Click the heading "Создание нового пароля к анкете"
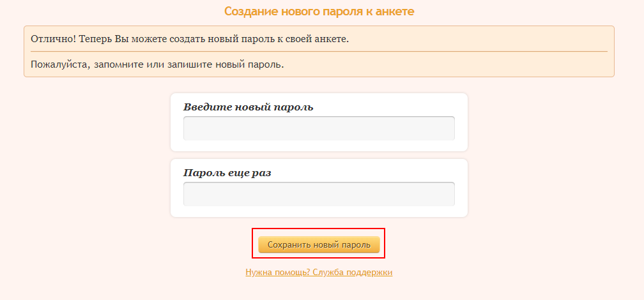Screen dimensions: 644x300 point(319,11)
